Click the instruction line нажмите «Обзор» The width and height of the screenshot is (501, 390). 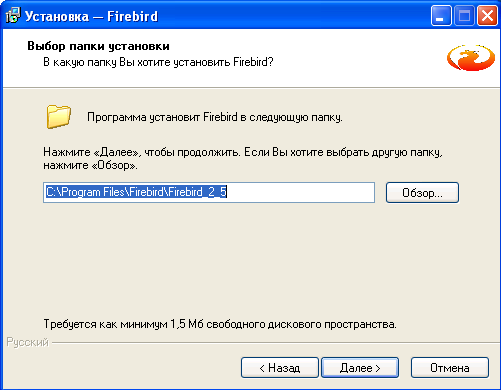click(90, 165)
